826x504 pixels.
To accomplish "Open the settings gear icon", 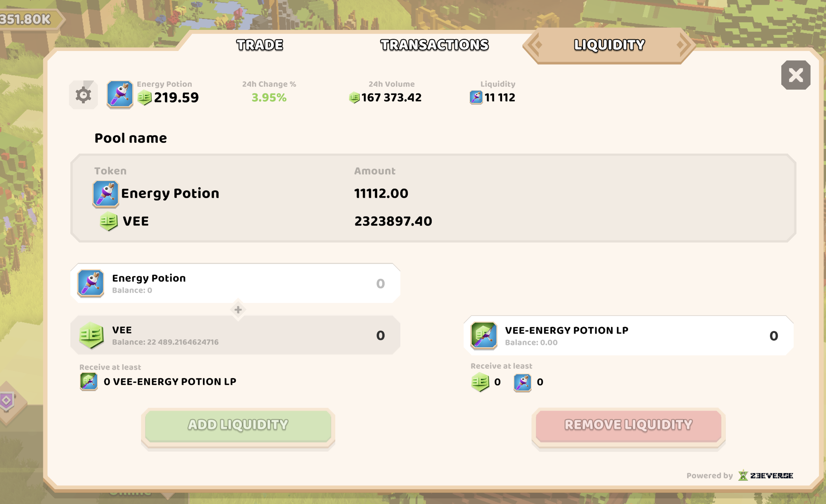I will pyautogui.click(x=83, y=95).
